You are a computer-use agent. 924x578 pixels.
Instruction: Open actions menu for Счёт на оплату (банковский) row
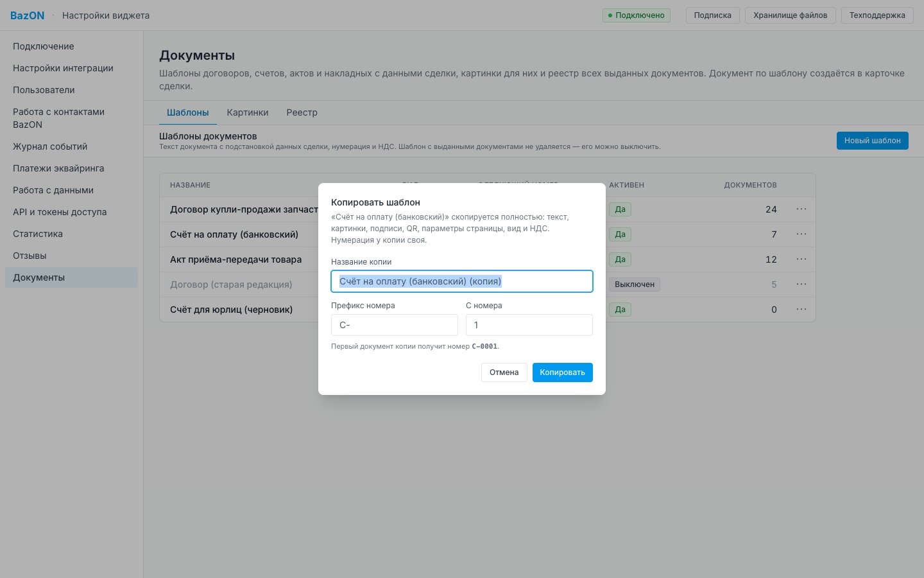(x=801, y=234)
